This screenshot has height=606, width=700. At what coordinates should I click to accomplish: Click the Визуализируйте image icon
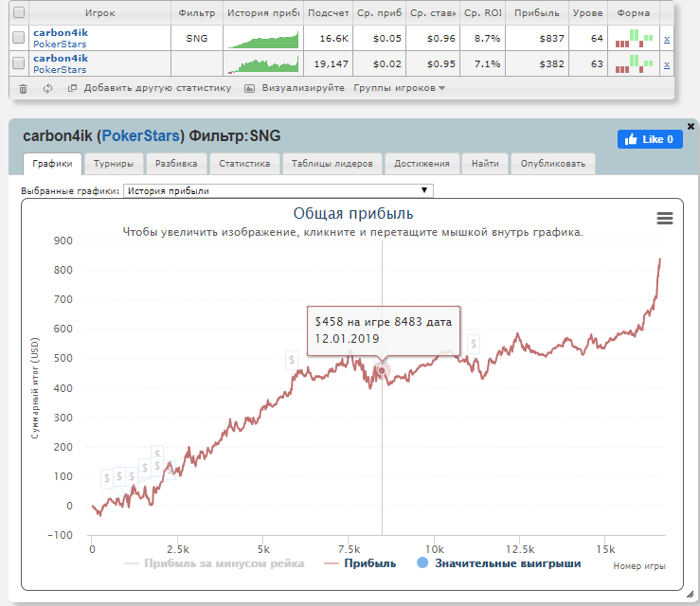(x=249, y=88)
